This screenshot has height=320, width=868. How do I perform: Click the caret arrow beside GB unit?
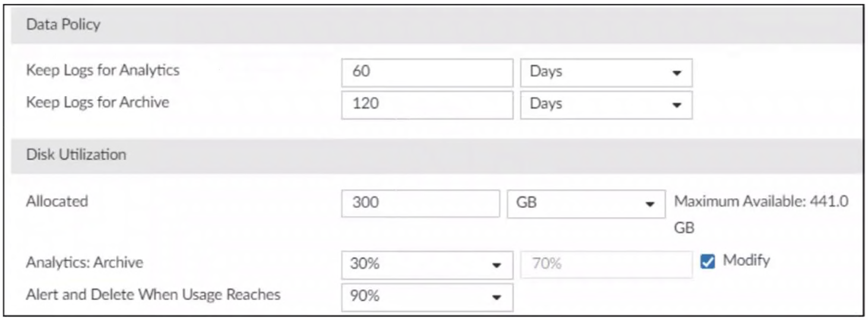coord(649,204)
